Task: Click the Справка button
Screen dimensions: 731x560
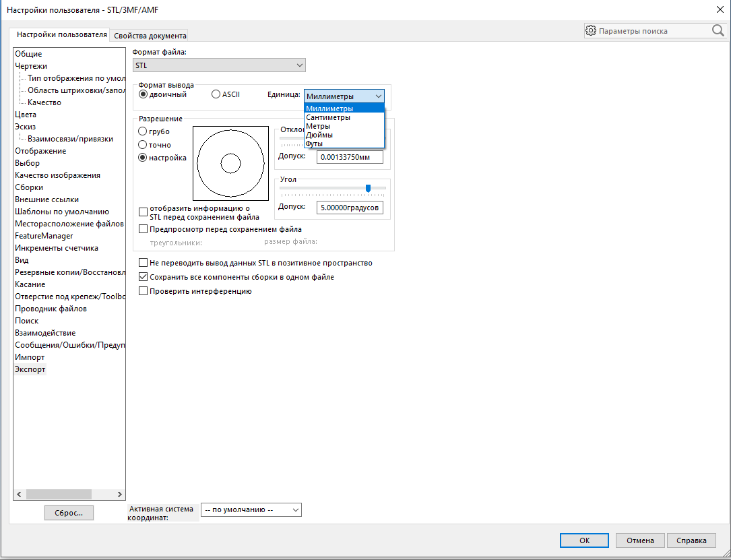Action: pyautogui.click(x=691, y=540)
